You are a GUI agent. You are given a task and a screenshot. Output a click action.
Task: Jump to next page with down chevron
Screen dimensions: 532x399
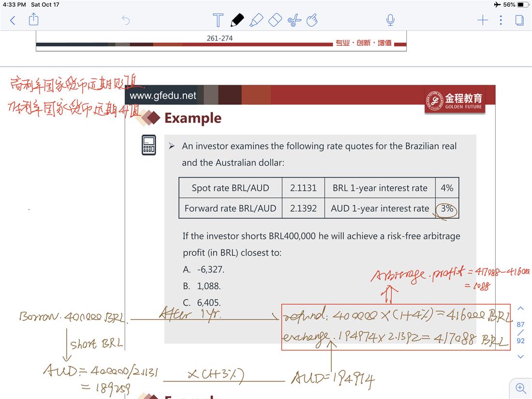pos(520,356)
